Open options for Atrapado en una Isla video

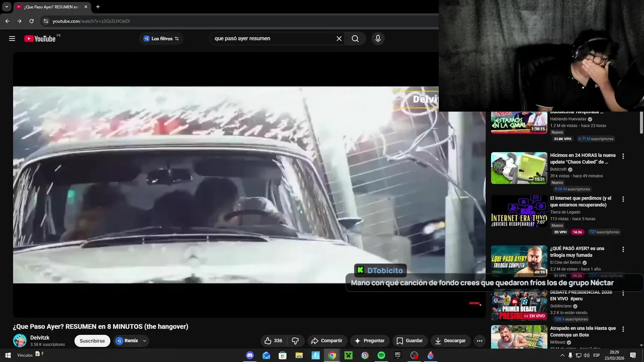point(623,329)
